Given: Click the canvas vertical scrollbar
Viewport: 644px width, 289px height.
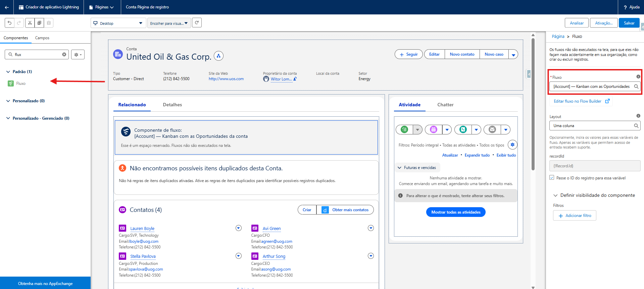Looking at the screenshot, I should tap(533, 104).
